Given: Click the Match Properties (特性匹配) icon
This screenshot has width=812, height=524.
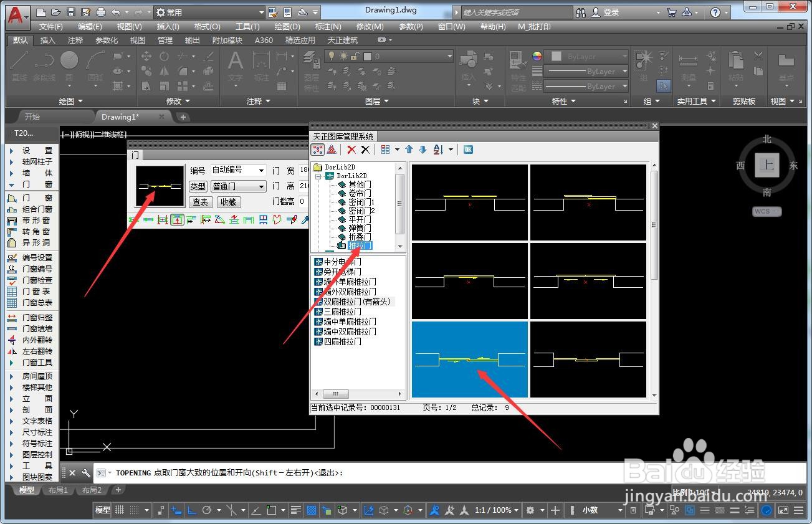Looking at the screenshot, I should [x=518, y=70].
